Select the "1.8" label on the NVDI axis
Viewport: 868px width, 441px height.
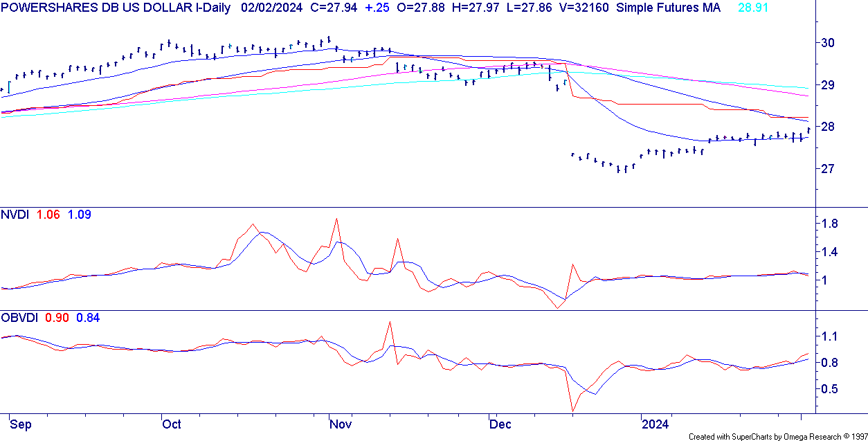[830, 224]
